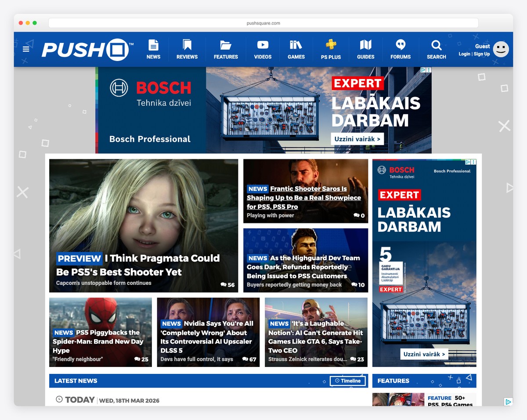Toggle the Timeline view in Latest News

click(348, 381)
